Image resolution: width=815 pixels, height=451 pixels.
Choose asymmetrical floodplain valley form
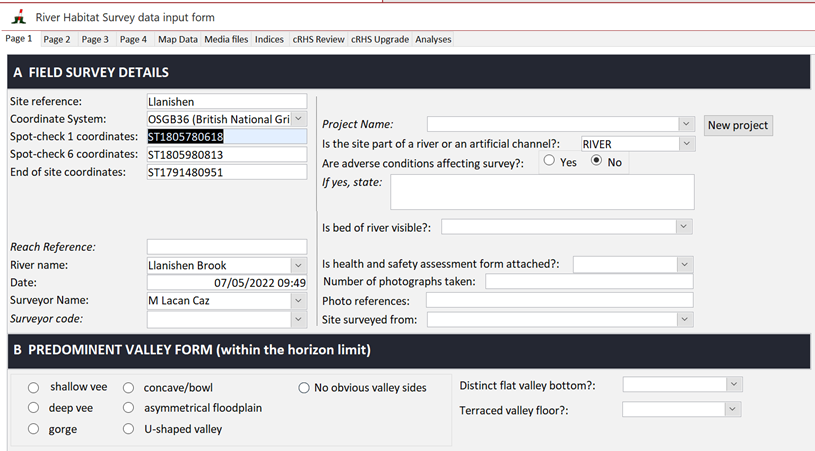[128, 408]
